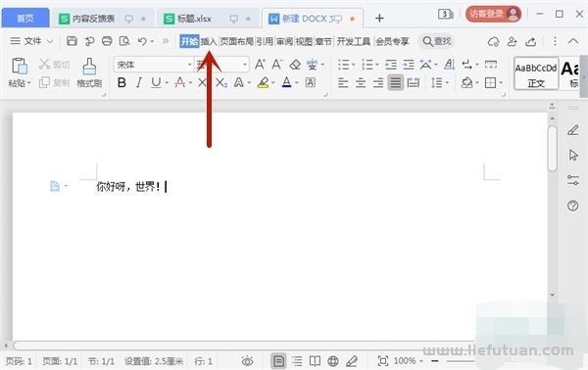Image resolution: width=588 pixels, height=370 pixels.
Task: Switch to 内容反馈表 document tab
Action: tap(94, 19)
